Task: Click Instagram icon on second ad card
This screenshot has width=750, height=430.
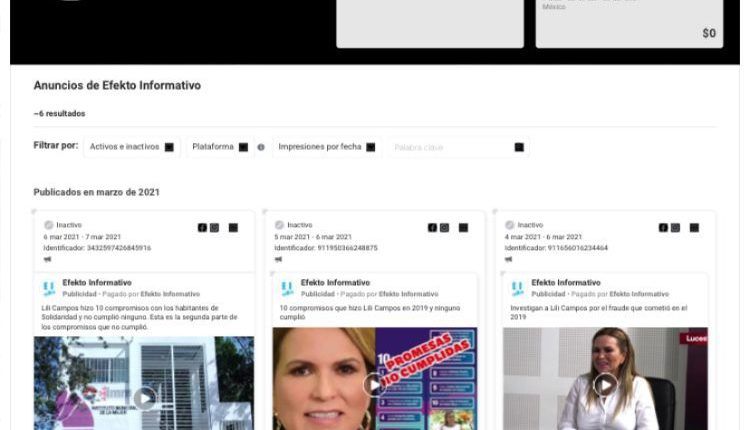Action: tap(444, 228)
